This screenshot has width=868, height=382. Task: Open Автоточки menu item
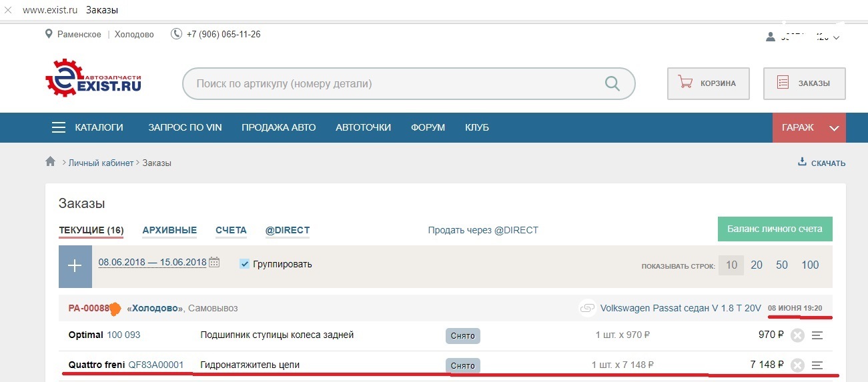(363, 127)
